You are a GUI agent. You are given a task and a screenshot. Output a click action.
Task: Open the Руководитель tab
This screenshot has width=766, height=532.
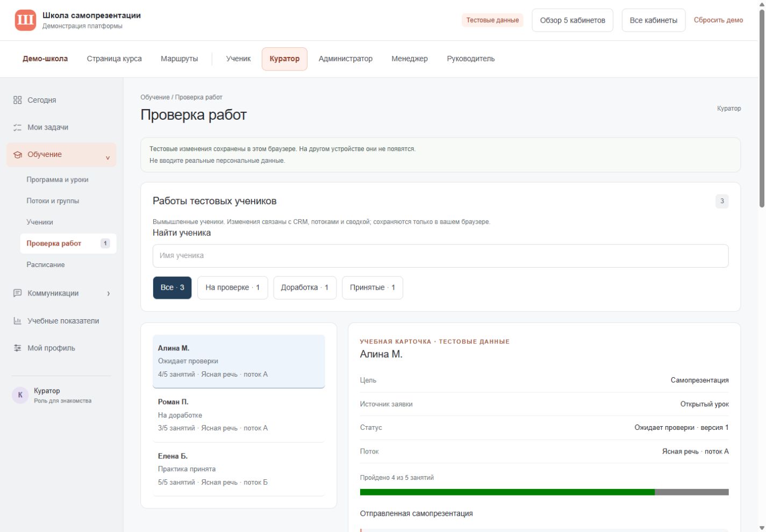[471, 59]
